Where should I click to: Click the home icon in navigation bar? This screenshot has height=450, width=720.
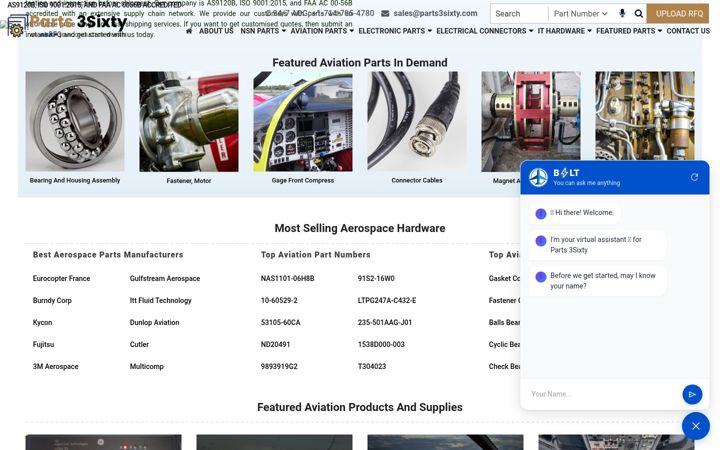[x=189, y=31]
